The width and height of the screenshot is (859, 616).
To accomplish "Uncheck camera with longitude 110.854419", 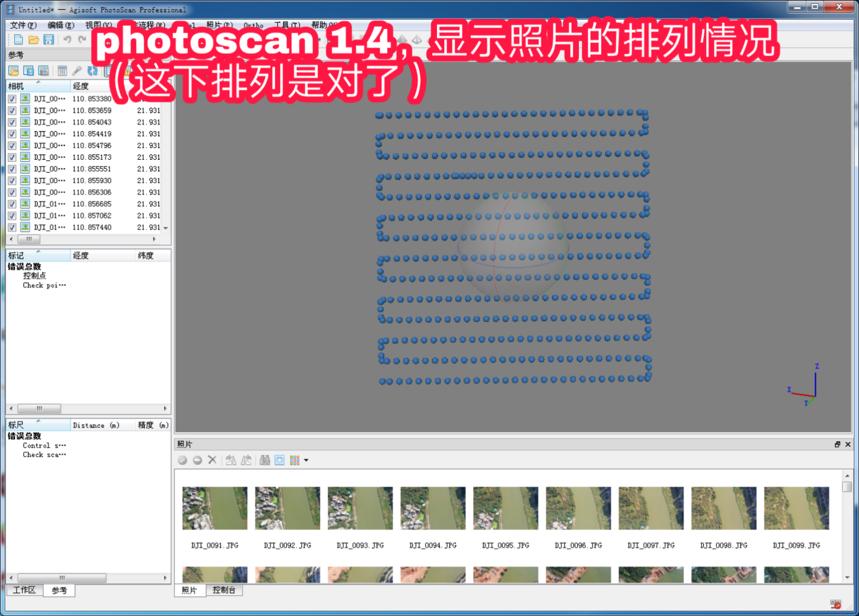I will click(12, 134).
